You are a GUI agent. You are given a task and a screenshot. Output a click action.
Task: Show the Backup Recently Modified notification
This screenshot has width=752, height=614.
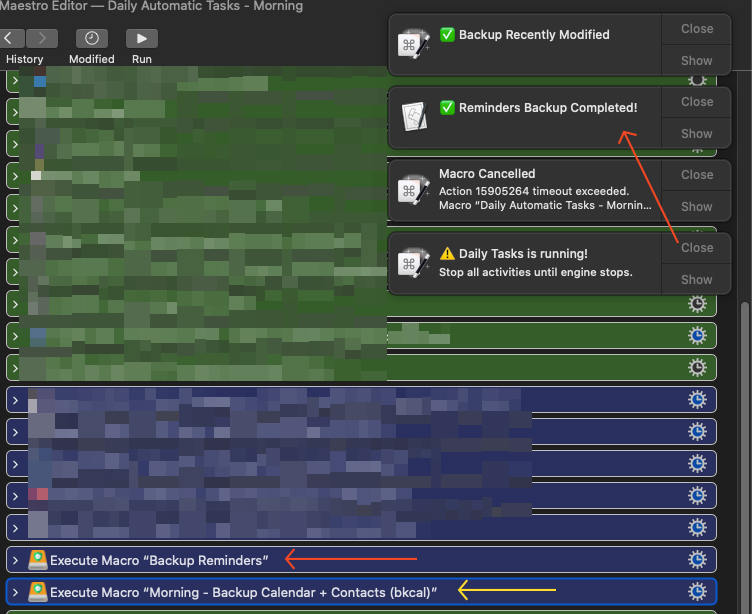697,61
